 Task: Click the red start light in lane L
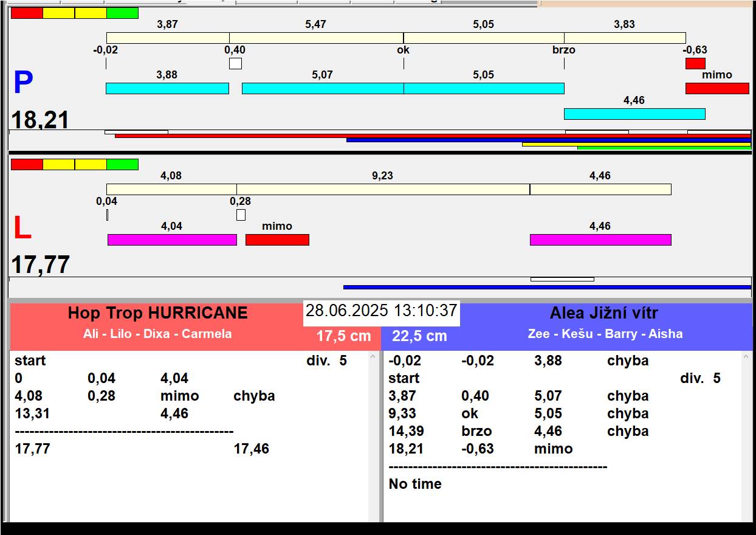point(27,164)
